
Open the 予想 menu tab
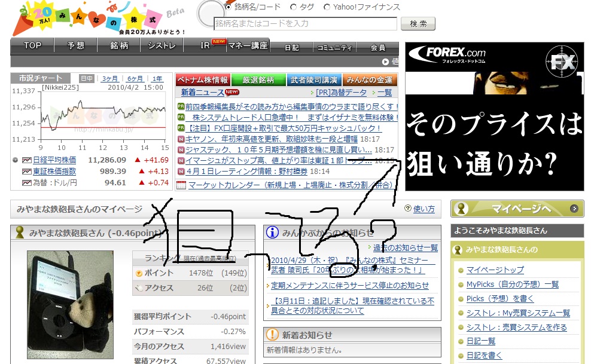[x=76, y=45]
